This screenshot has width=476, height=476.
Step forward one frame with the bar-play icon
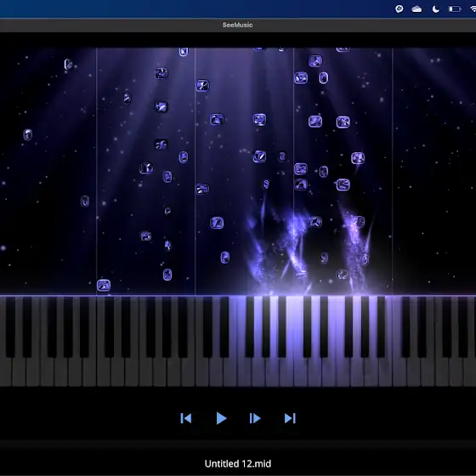coord(255,418)
